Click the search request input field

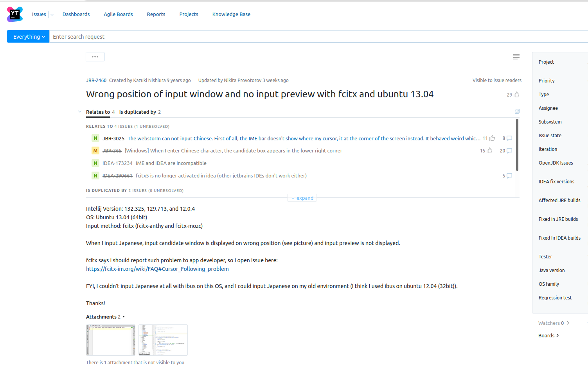tap(318, 36)
